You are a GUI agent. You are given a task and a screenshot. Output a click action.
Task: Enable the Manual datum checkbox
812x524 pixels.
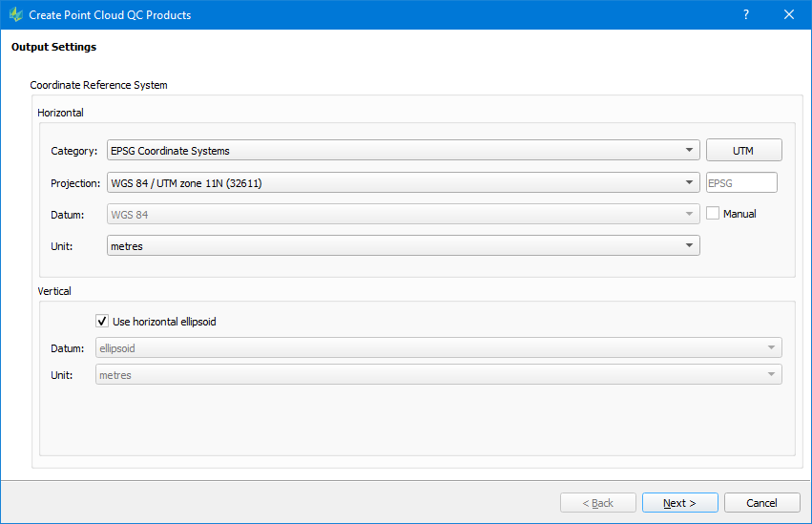point(713,214)
